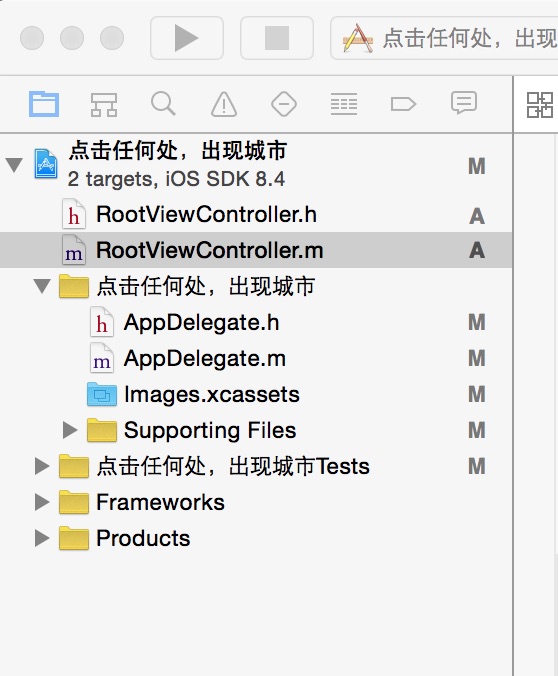This screenshot has width=558, height=676.
Task: Open the Find navigator magnifier icon
Action: (x=163, y=103)
